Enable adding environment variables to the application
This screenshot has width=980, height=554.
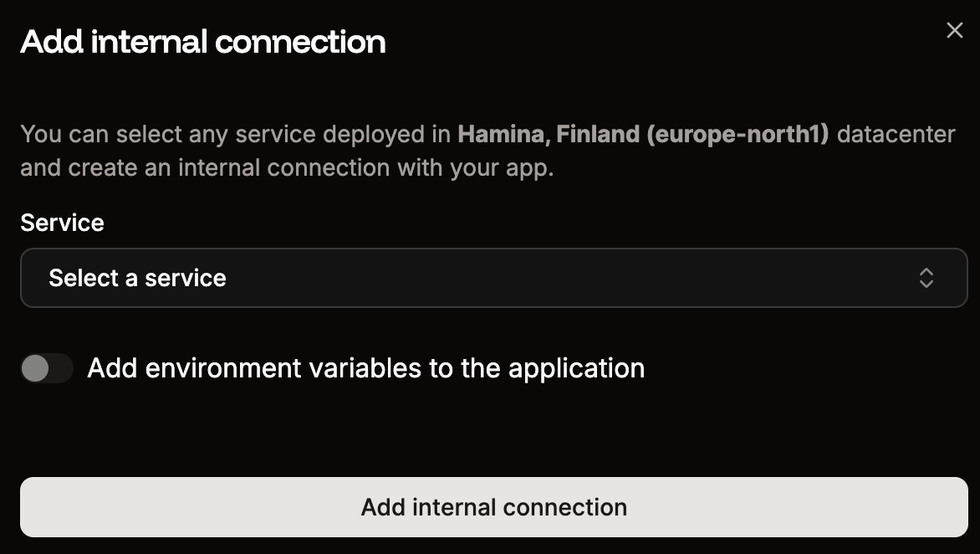47,368
